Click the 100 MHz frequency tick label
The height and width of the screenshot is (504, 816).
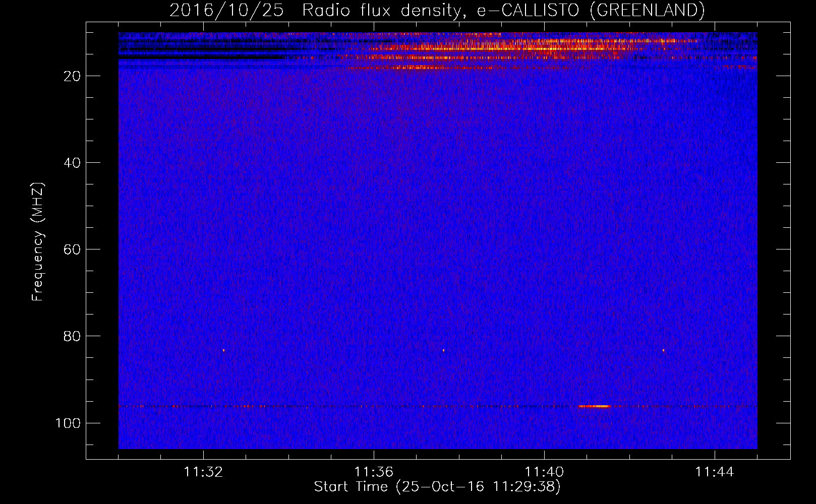(x=68, y=423)
